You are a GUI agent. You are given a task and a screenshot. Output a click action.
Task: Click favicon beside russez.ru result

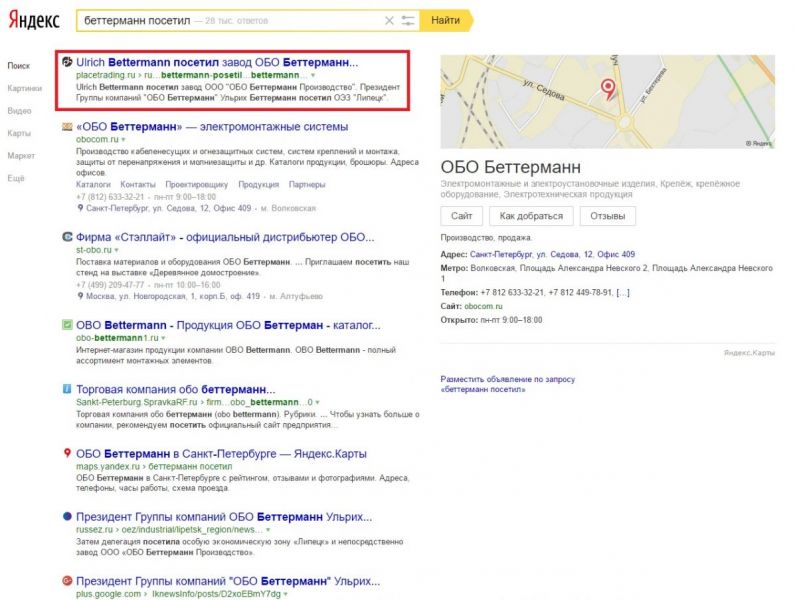(x=67, y=516)
